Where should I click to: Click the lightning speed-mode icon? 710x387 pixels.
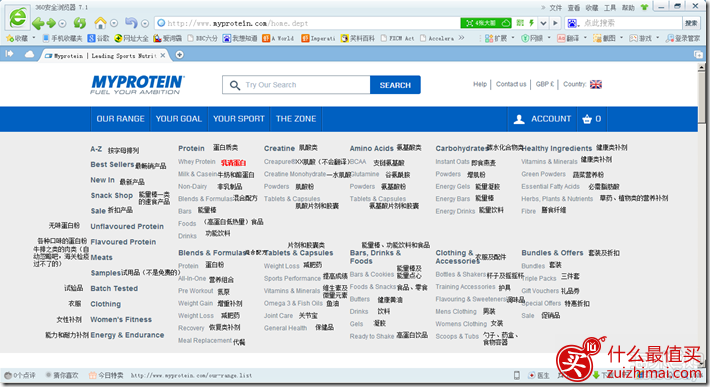coord(532,23)
